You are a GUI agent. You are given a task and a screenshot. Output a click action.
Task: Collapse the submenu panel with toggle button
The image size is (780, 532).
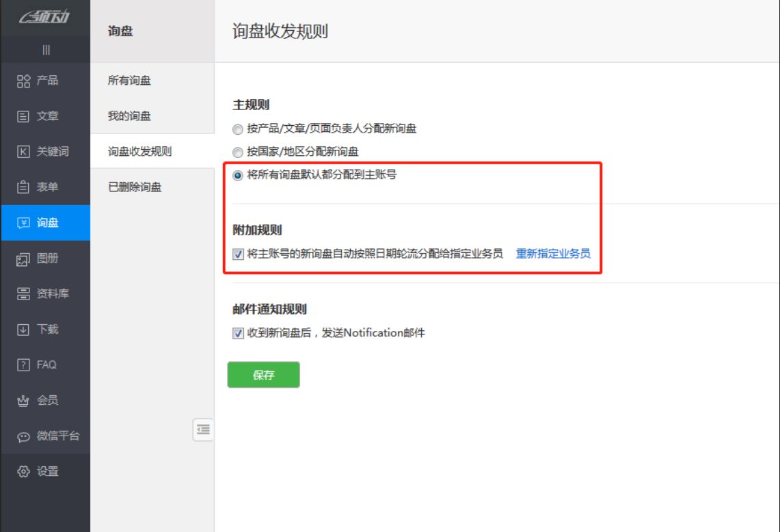(203, 429)
